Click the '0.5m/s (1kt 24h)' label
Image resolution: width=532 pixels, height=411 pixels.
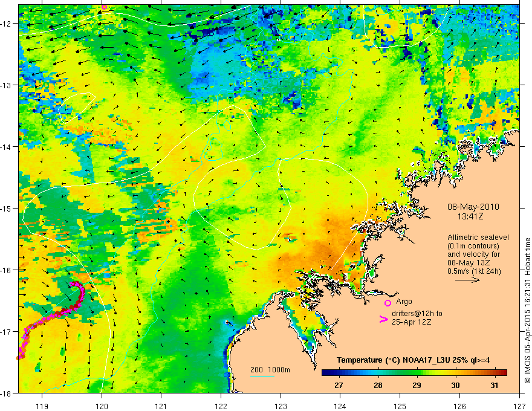click(x=474, y=271)
